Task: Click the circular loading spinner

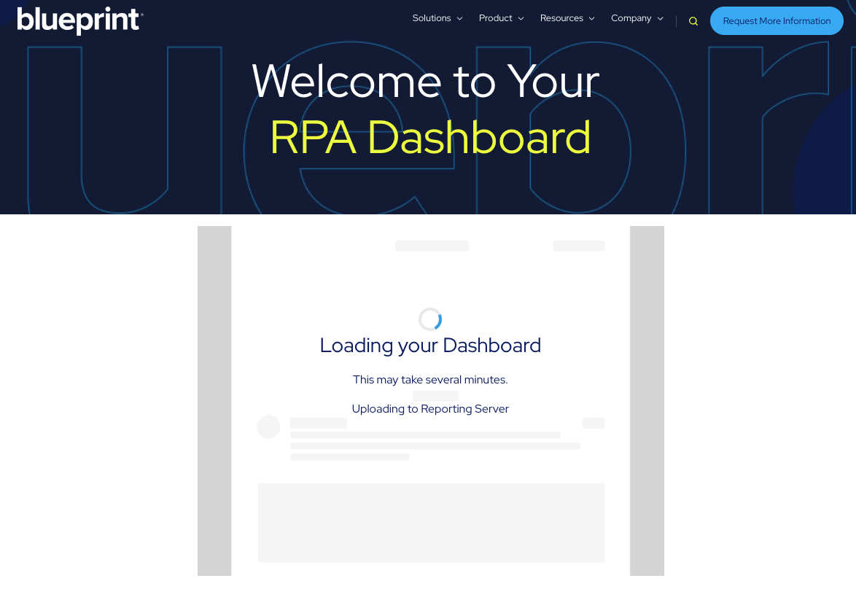Action: pyautogui.click(x=430, y=319)
